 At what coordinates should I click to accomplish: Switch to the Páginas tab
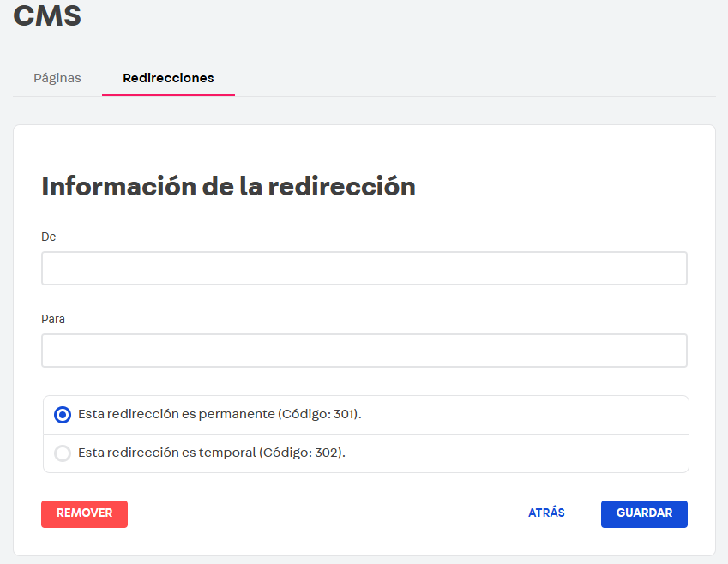click(x=57, y=77)
